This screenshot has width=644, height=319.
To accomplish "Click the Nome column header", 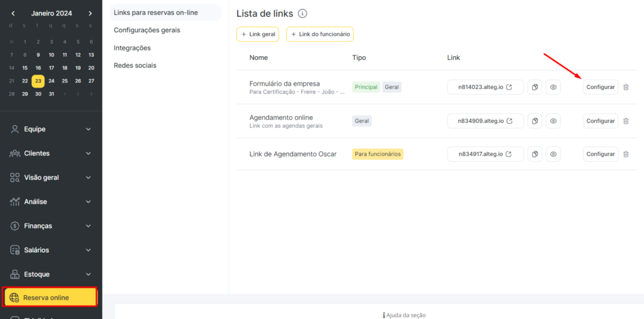I will pyautogui.click(x=259, y=57).
